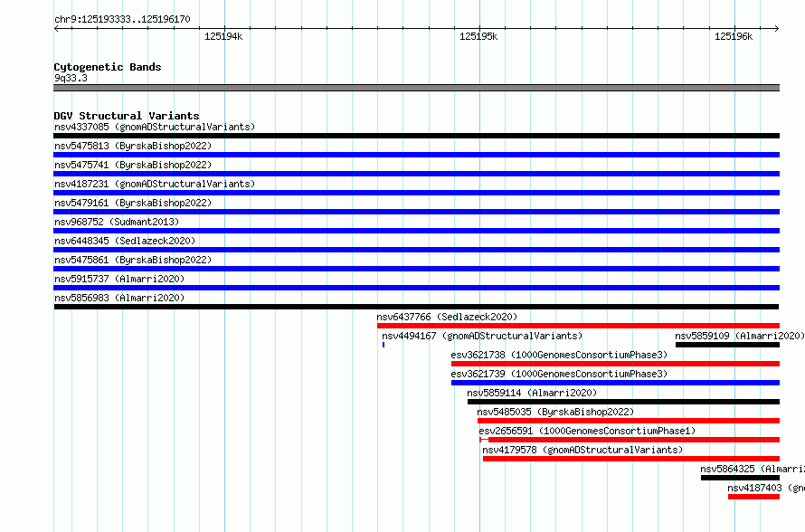This screenshot has height=532, width=805.
Task: Click the 9q33.3 band label
Action: pyautogui.click(x=71, y=78)
